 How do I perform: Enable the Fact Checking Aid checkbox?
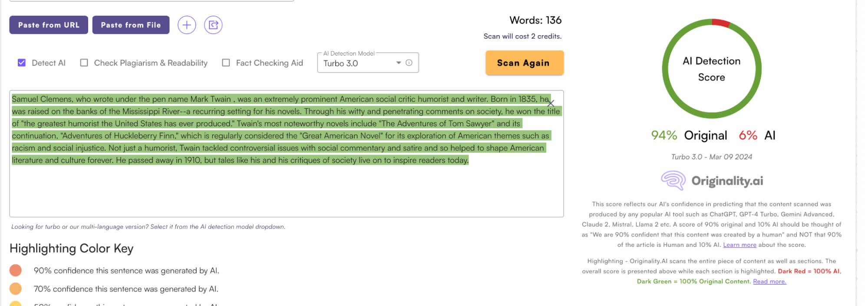tap(226, 63)
